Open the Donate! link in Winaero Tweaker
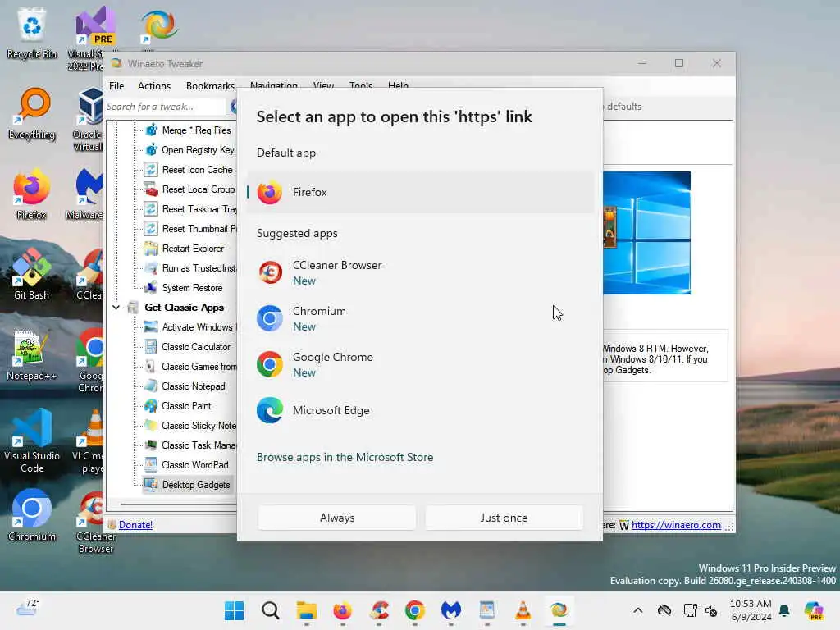The height and width of the screenshot is (630, 840). click(x=135, y=525)
